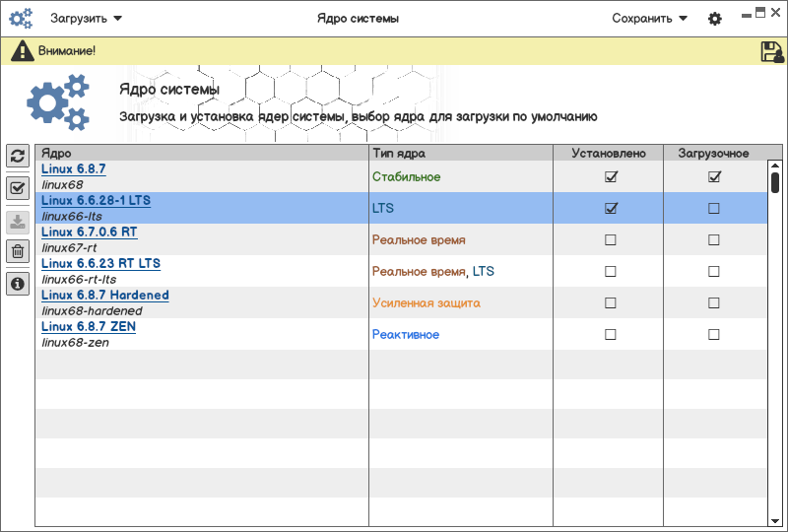This screenshot has height=532, width=788.
Task: Click the gears app icon in title bar
Action: click(x=21, y=19)
